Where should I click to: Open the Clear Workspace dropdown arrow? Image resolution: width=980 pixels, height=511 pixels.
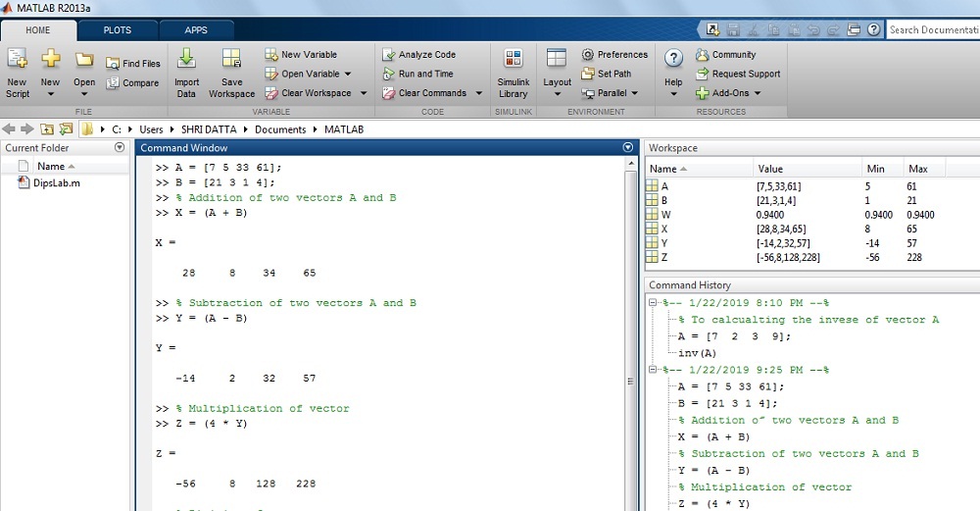coord(363,93)
